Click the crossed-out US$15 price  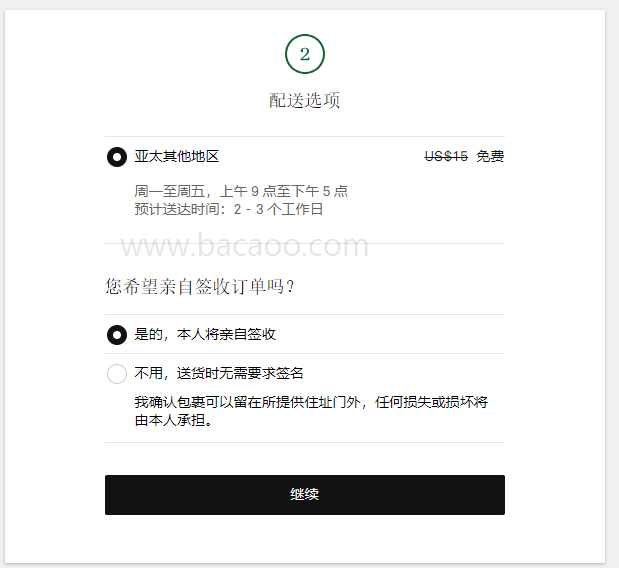point(446,156)
